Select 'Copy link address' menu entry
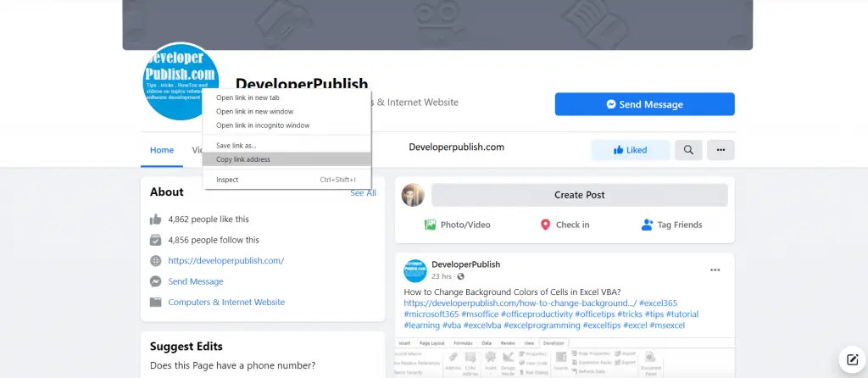 pyautogui.click(x=287, y=159)
